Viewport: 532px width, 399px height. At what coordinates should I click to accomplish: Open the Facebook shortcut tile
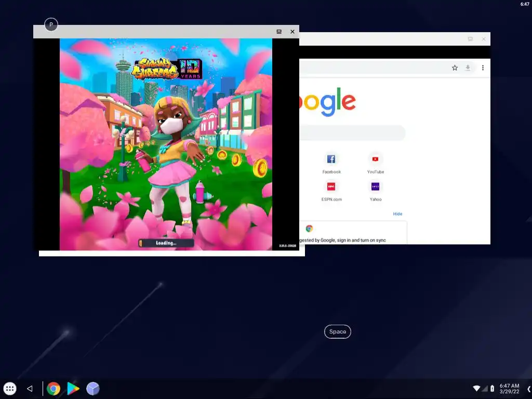coord(331,163)
